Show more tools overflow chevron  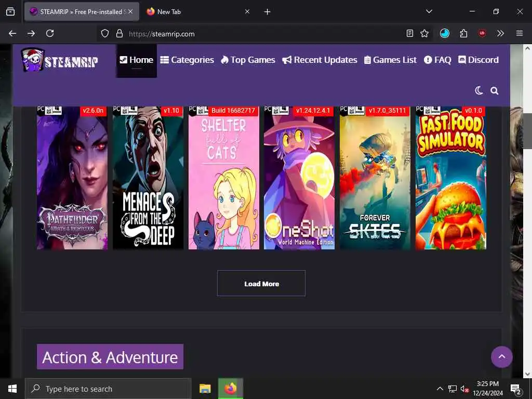(500, 33)
